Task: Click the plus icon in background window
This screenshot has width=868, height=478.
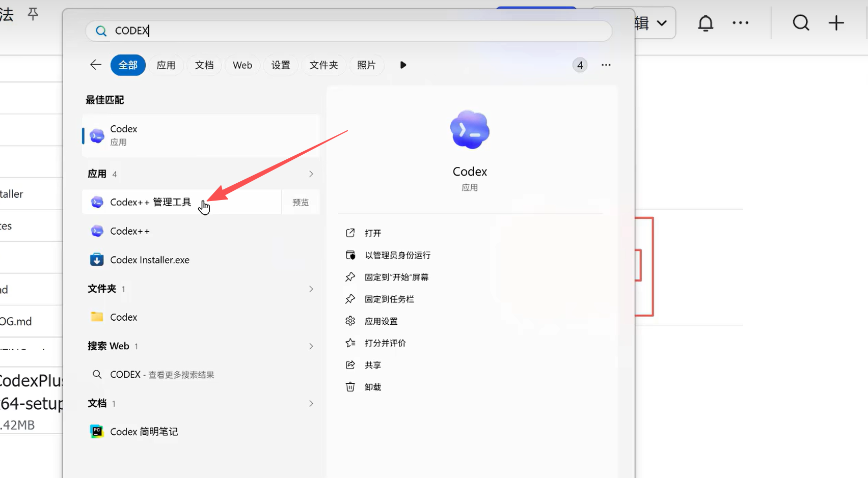Action: (836, 23)
